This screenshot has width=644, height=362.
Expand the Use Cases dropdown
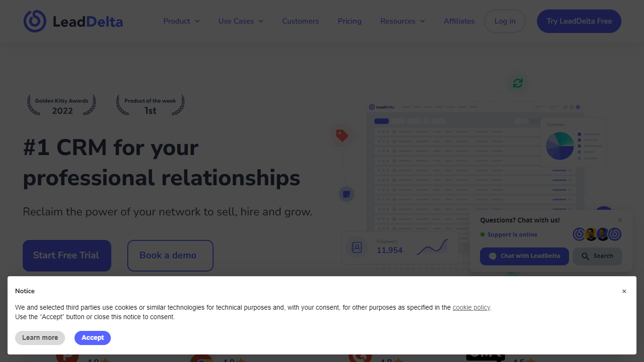point(240,21)
